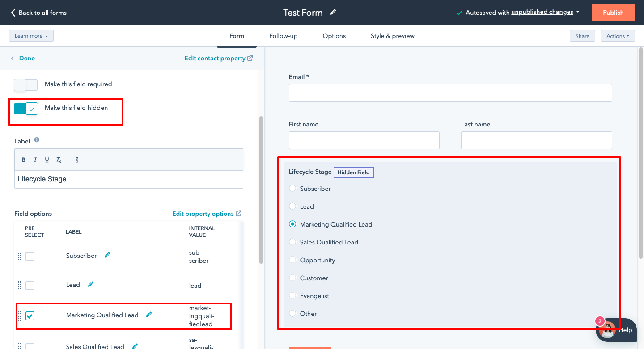Apply underline formatting in Label editor
This screenshot has height=349, width=644.
pos(47,160)
